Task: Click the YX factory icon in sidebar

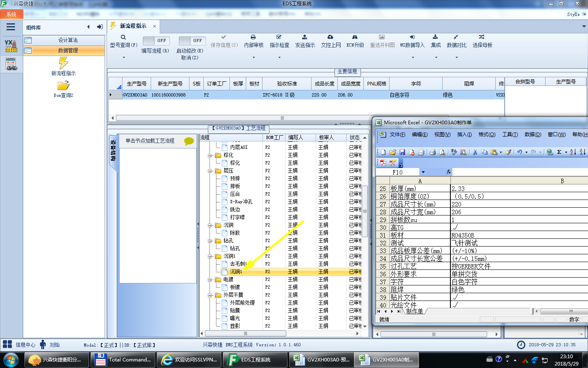Action: pos(11,46)
